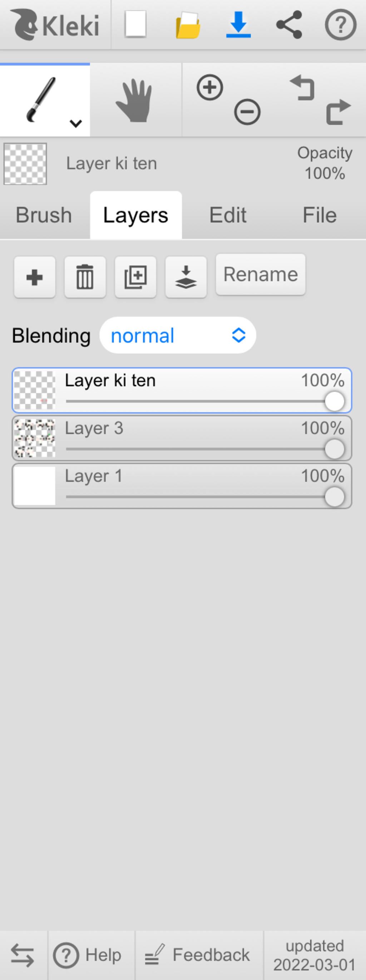The image size is (366, 980).
Task: Click the zoom in plus icon
Action: [x=210, y=87]
